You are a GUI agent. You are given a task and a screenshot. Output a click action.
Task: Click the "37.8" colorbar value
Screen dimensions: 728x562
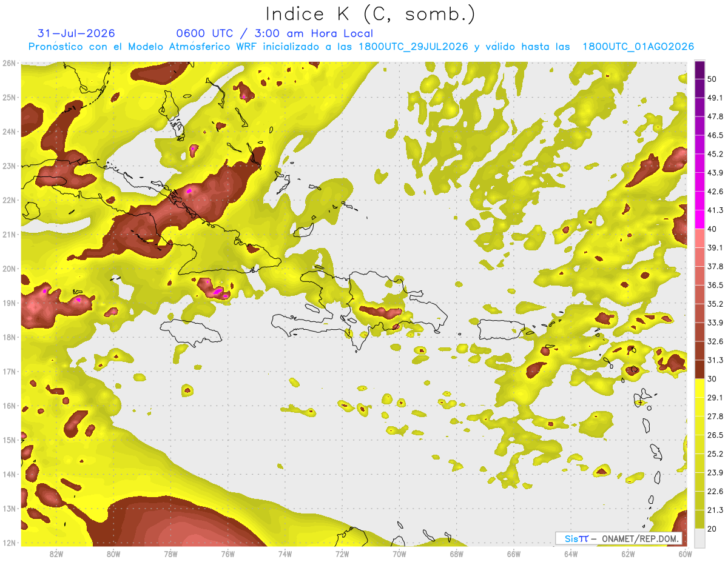pos(716,266)
